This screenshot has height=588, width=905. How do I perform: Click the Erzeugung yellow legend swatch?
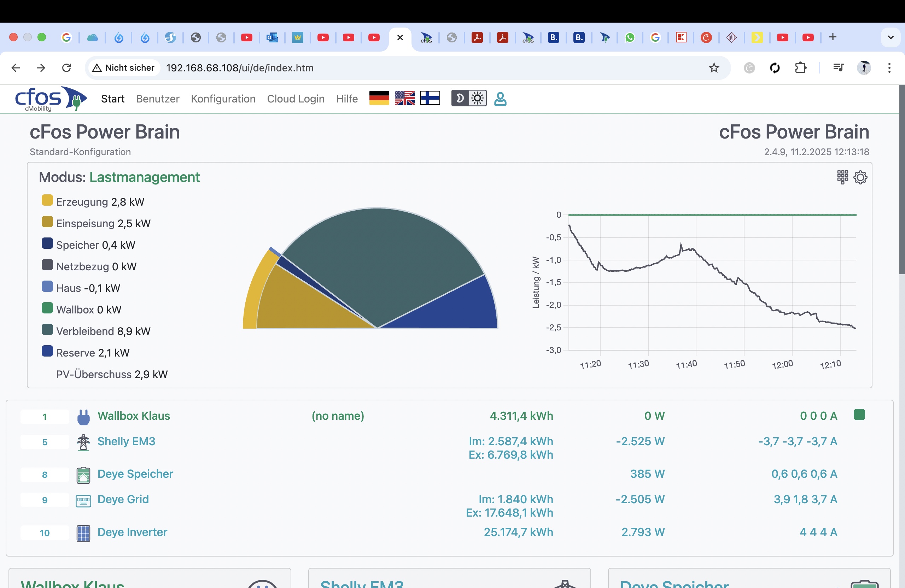click(47, 200)
